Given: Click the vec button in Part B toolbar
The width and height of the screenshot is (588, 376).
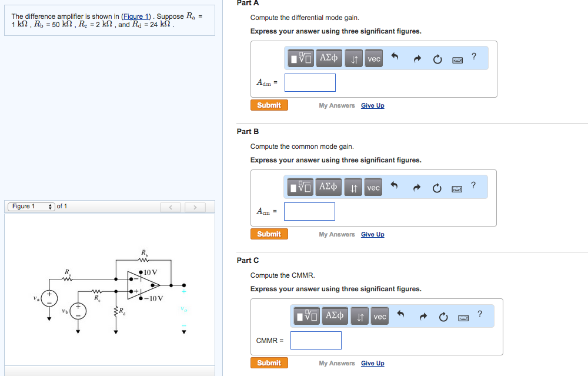Looking at the screenshot, I should pyautogui.click(x=373, y=187).
